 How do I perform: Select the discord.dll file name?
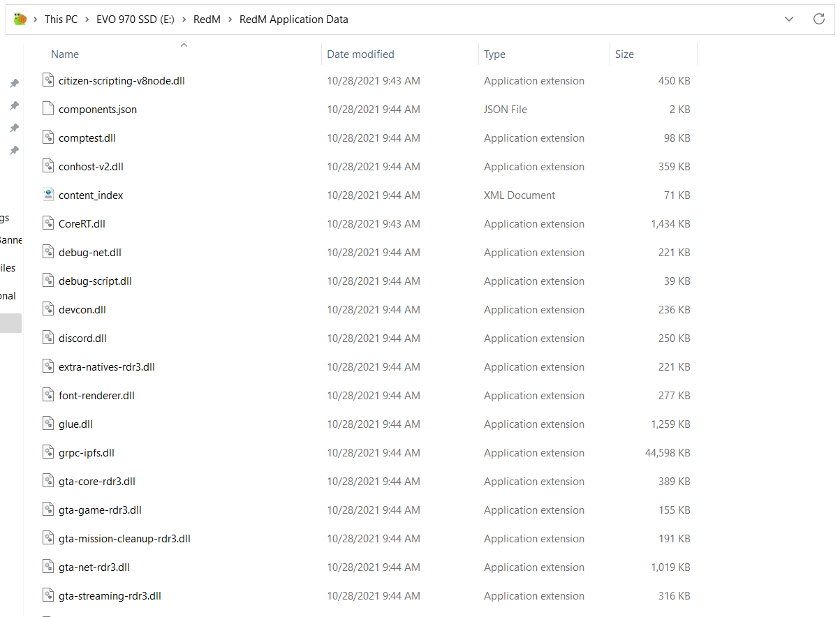click(x=82, y=338)
